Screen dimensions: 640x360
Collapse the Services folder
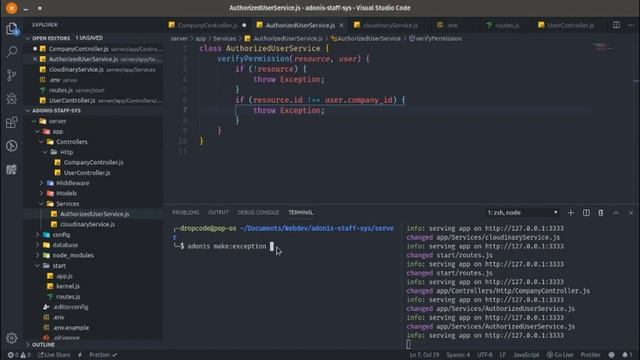pos(41,204)
